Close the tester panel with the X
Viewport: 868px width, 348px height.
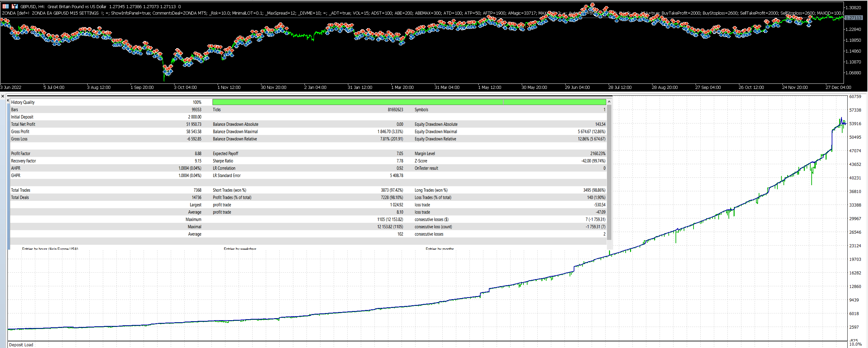coord(3,96)
